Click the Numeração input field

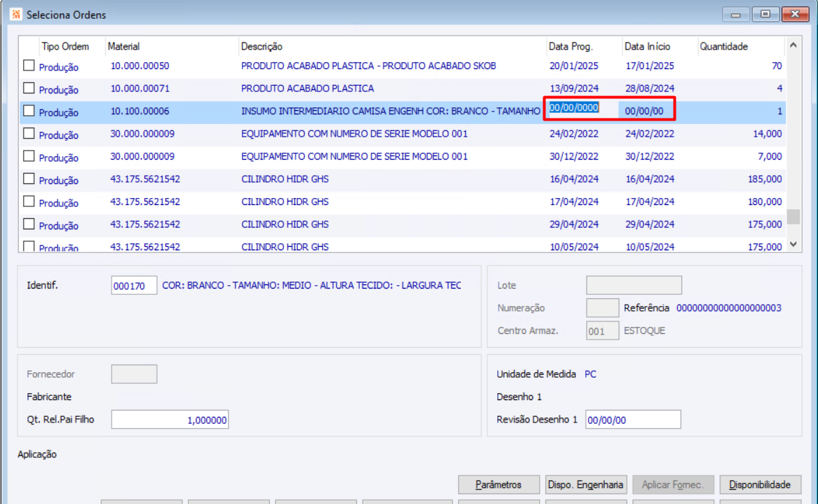[603, 308]
